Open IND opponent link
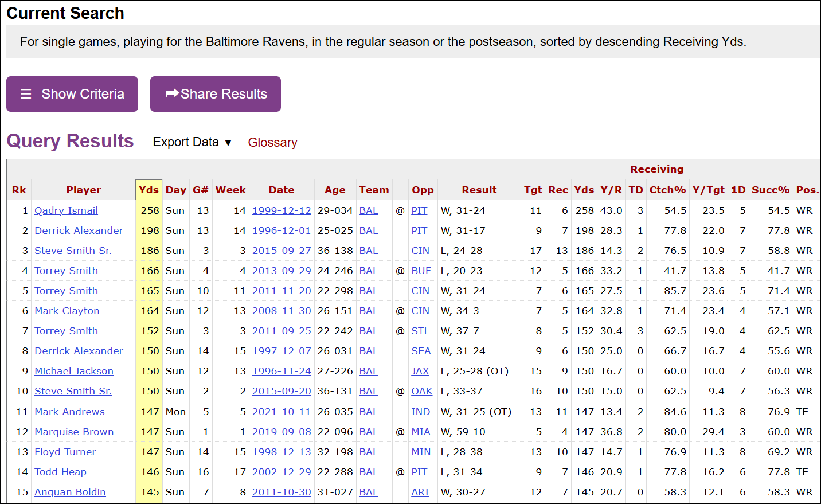 click(x=421, y=412)
